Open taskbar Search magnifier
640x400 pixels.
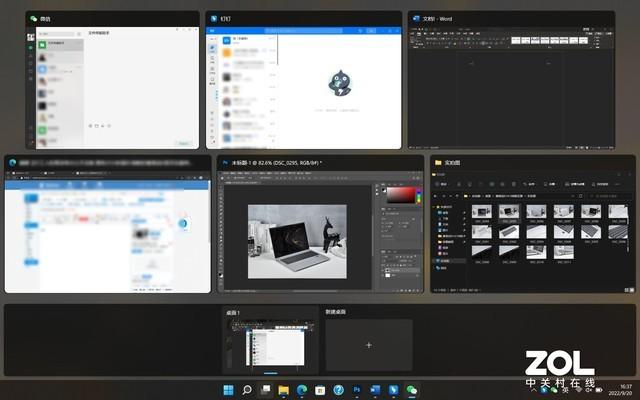[247, 390]
